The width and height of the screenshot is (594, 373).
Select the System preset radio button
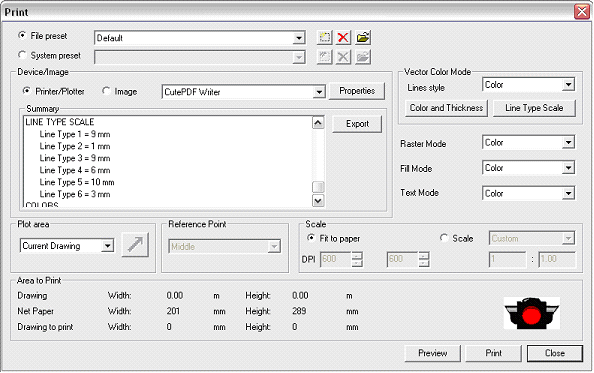pyautogui.click(x=22, y=55)
